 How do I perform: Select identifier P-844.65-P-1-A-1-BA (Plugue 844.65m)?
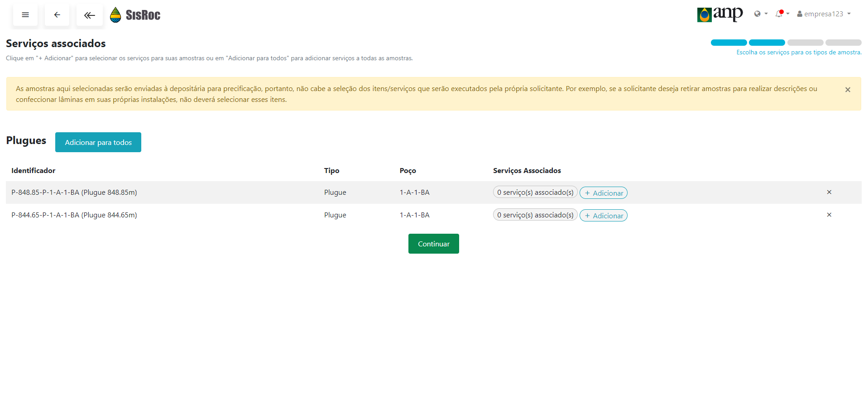click(74, 215)
